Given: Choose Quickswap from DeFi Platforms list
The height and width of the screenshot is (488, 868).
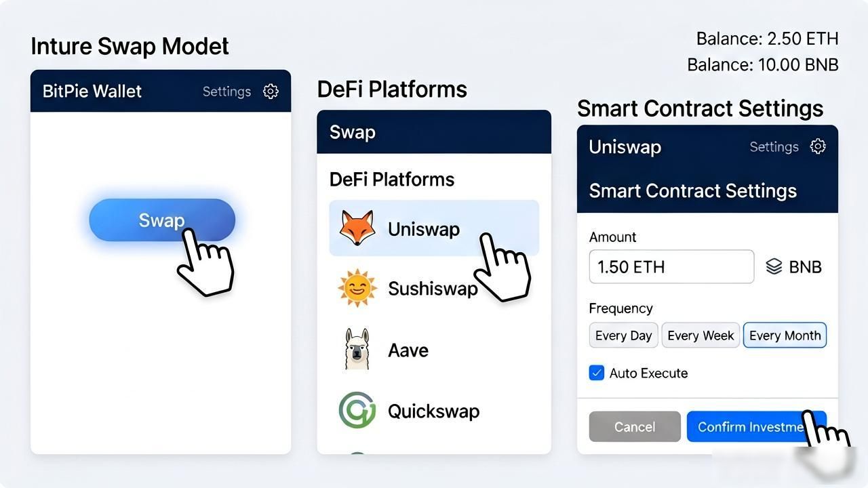Looking at the screenshot, I should (434, 411).
